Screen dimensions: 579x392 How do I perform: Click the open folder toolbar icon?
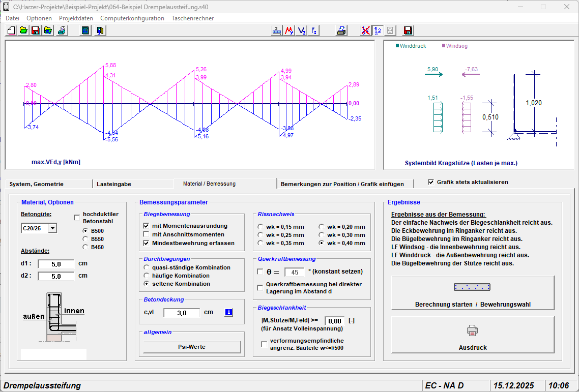tap(23, 31)
